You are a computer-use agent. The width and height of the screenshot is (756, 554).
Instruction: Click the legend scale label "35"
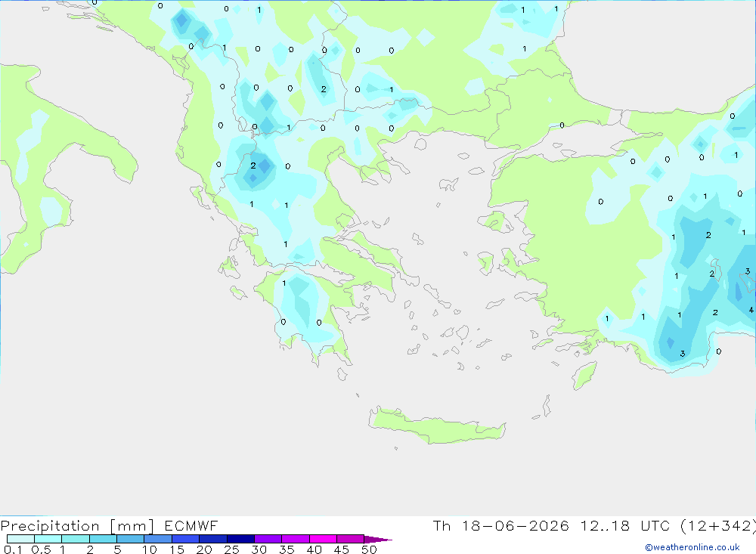tap(287, 549)
